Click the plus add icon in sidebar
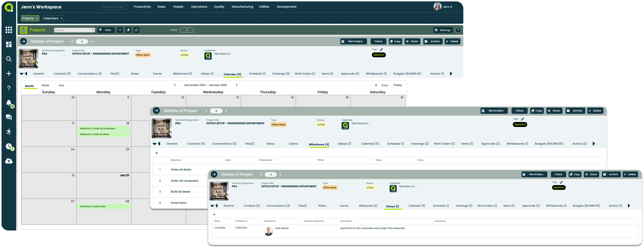Screen dimensions: 644x248 pyautogui.click(x=9, y=73)
